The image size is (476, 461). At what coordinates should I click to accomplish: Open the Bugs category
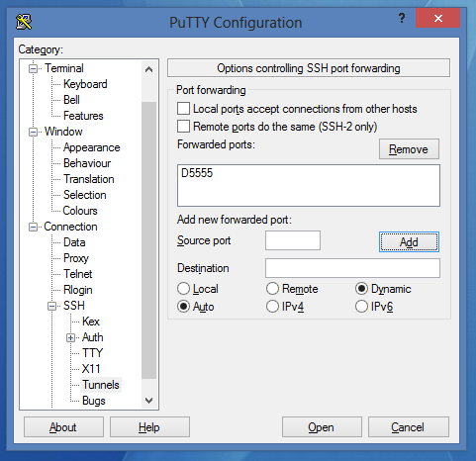(x=94, y=401)
